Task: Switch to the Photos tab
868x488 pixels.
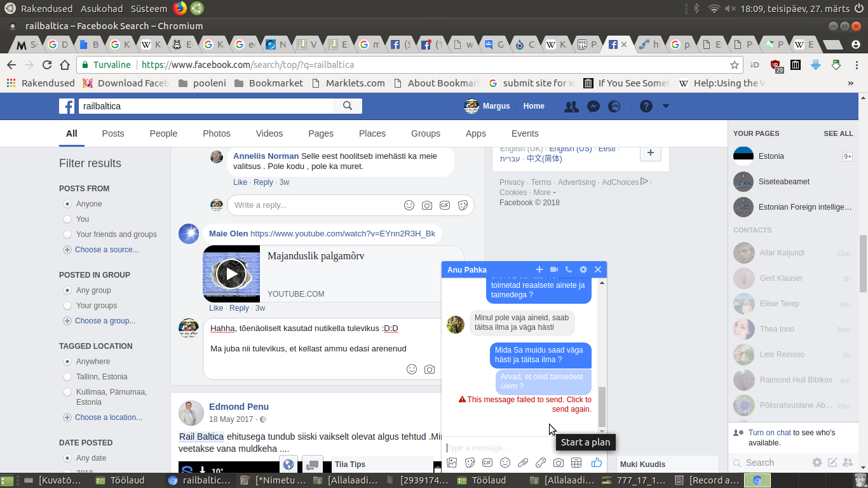Action: pyautogui.click(x=217, y=133)
